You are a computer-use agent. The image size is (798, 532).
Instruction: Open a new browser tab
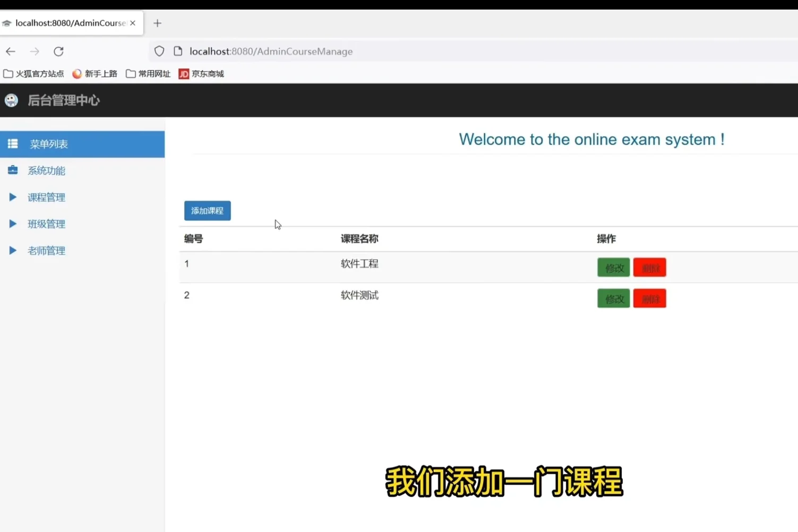(x=157, y=23)
